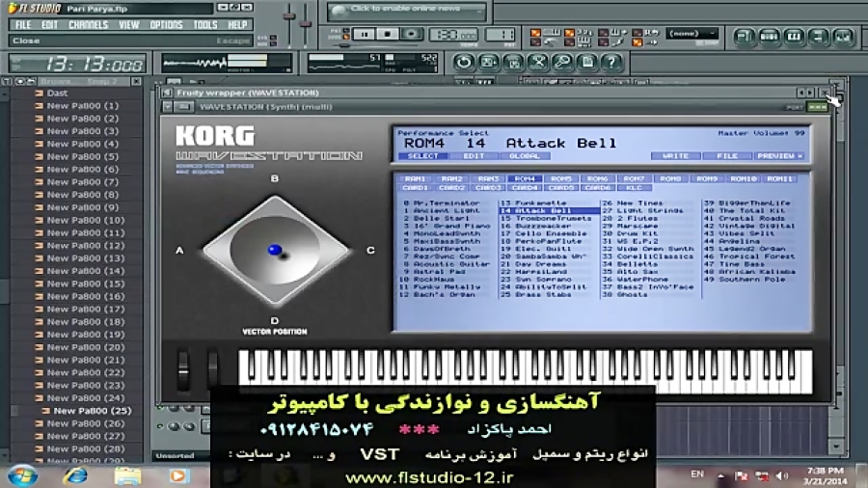The height and width of the screenshot is (488, 868).
Task: Click the one-click audio recording icon
Action: click(488, 62)
